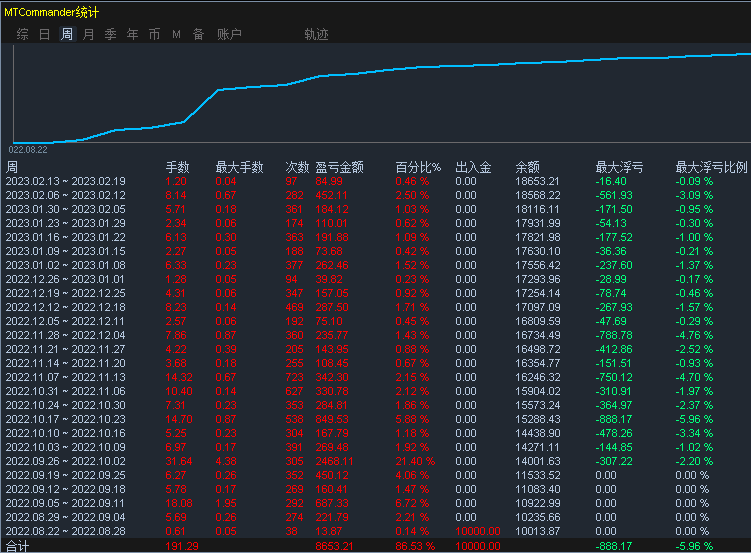
Task: Select the row for week 2023.02.13 ~ 2023.02.19
Action: click(376, 181)
